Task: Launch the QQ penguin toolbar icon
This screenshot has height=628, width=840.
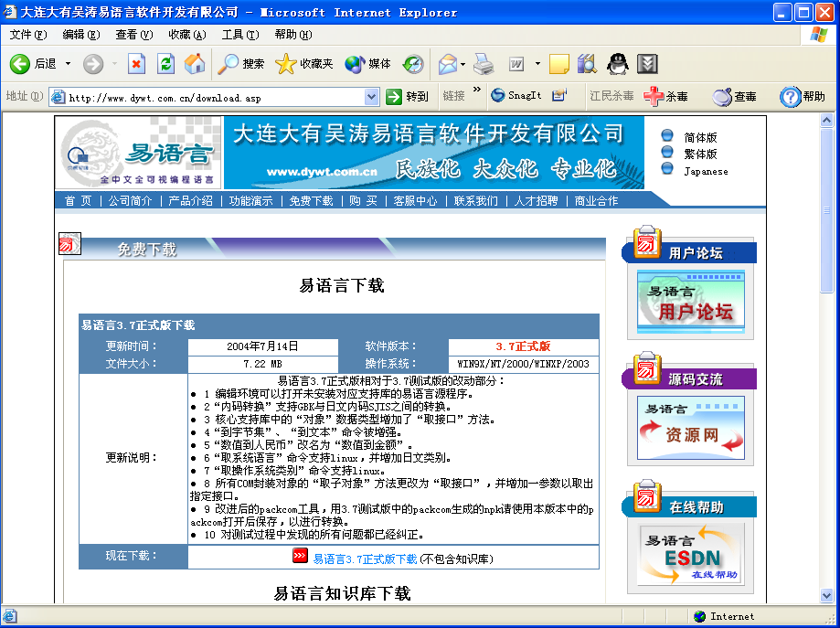Action: pos(618,64)
